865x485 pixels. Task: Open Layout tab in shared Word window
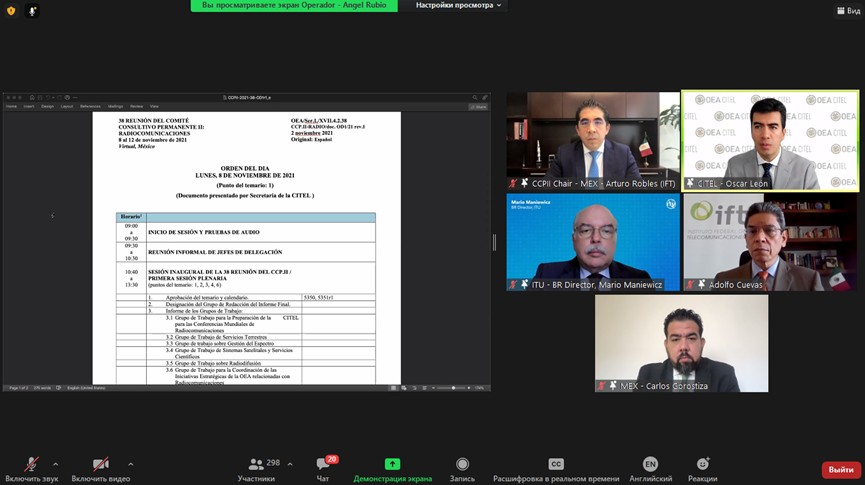pyautogui.click(x=67, y=106)
